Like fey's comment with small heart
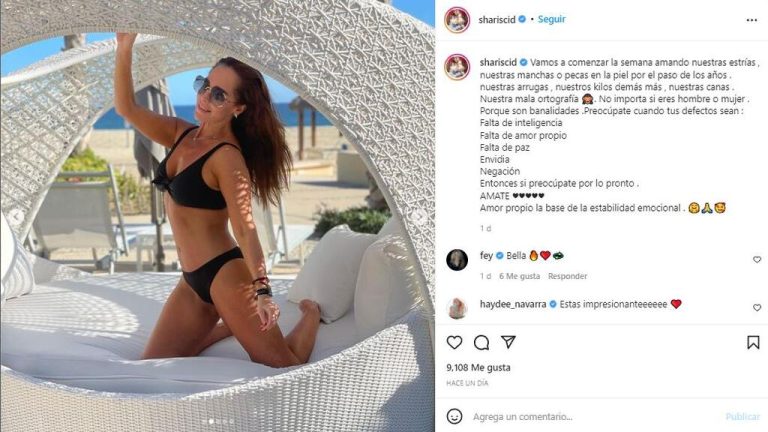Screen dimensions: 768x432 tap(757, 260)
